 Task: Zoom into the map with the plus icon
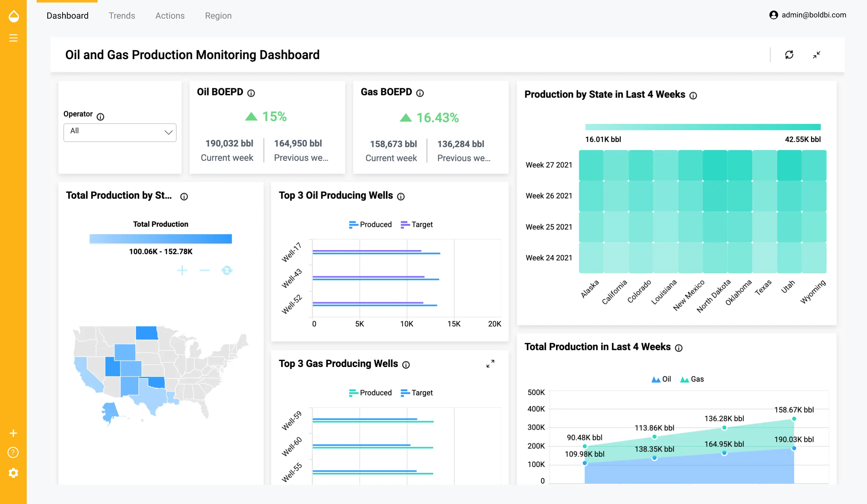coord(182,270)
